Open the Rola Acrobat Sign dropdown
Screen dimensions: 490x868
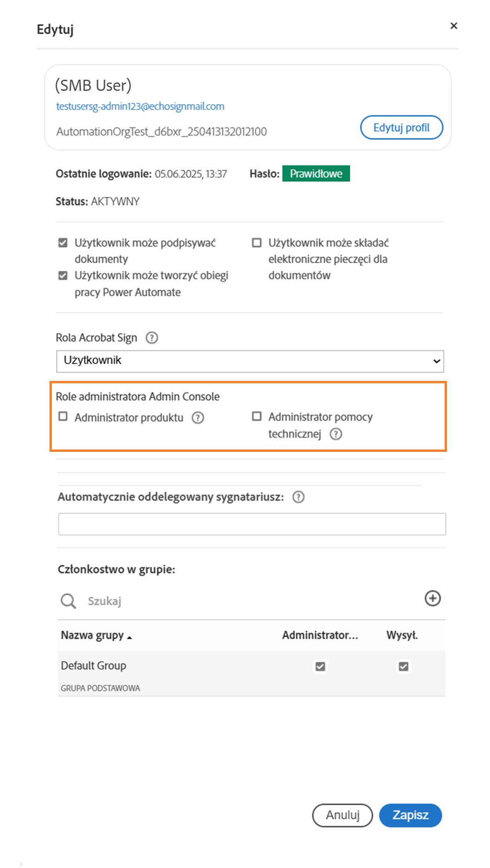click(250, 361)
